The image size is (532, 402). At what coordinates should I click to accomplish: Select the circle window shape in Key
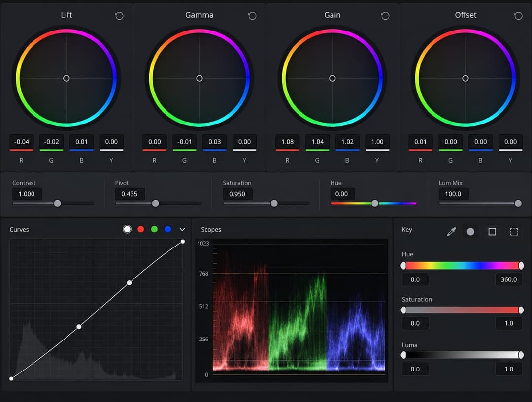point(470,231)
